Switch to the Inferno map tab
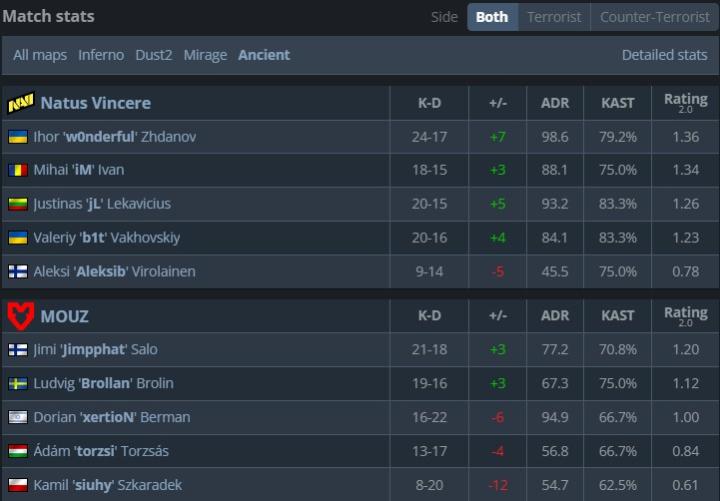The height and width of the screenshot is (501, 720). point(101,55)
